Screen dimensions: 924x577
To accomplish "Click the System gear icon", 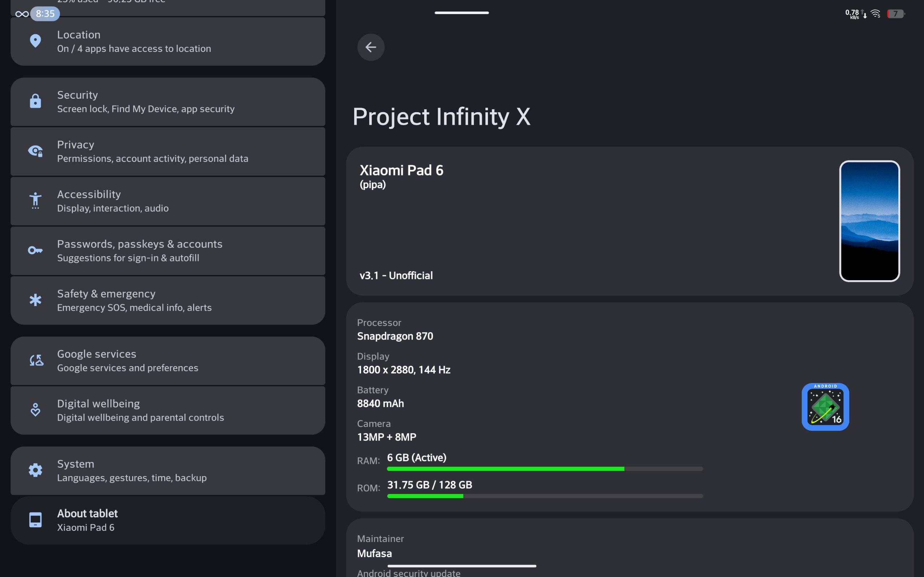I will coord(35,470).
